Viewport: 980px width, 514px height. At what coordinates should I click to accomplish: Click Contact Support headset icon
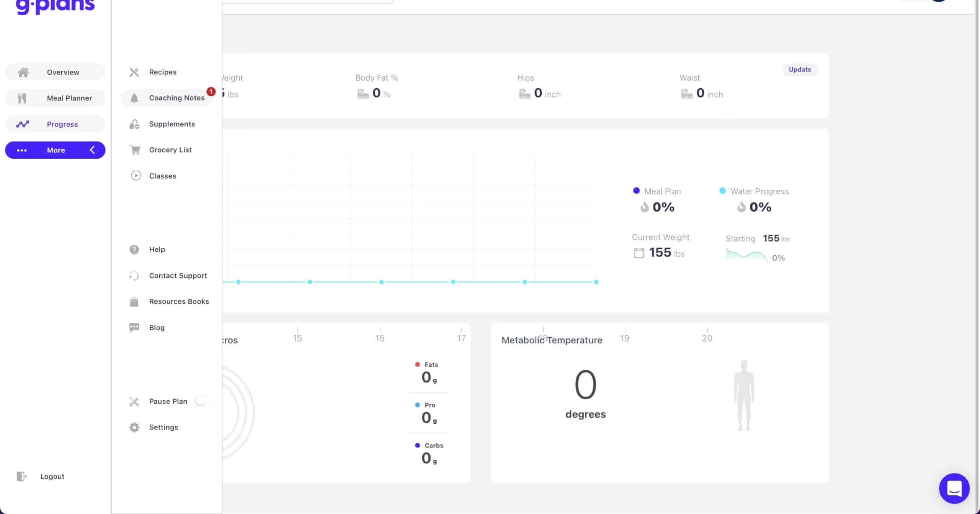tap(134, 275)
